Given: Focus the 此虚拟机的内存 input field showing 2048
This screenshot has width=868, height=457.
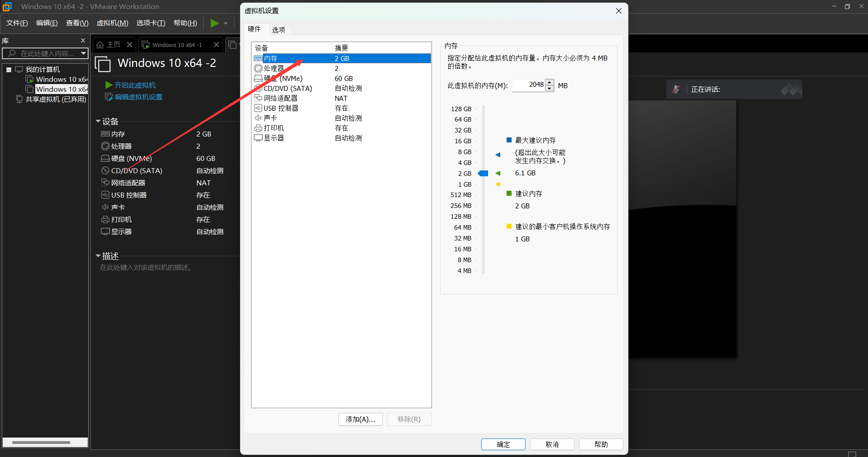Looking at the screenshot, I should pos(528,85).
